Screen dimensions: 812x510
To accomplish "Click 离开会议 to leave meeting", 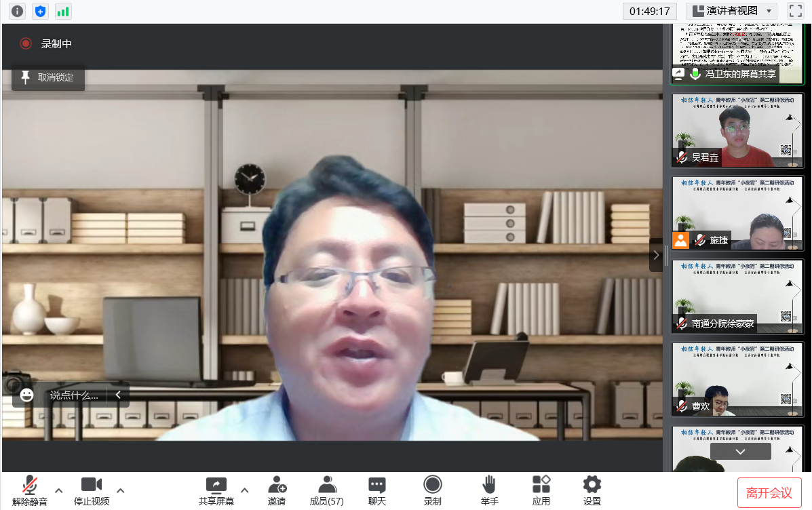I will point(769,493).
